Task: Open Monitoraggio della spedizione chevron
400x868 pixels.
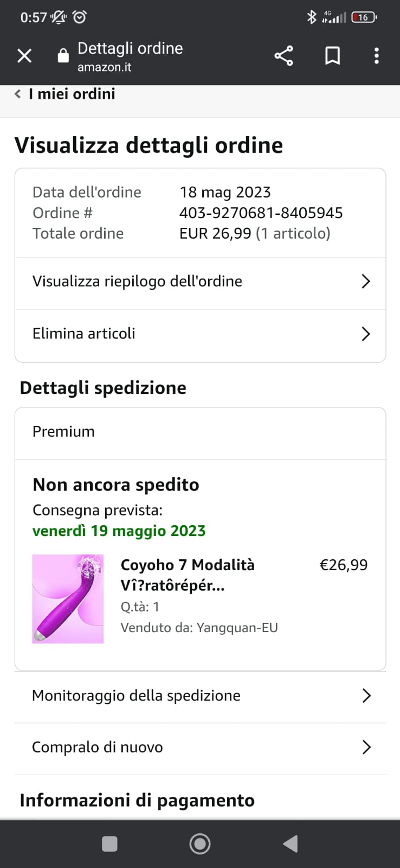Action: point(366,695)
